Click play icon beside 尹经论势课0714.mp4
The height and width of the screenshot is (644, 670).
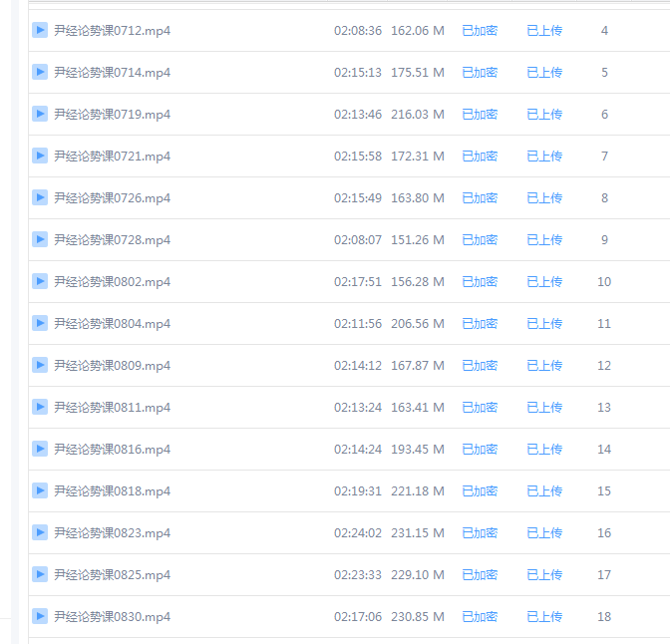[x=40, y=72]
